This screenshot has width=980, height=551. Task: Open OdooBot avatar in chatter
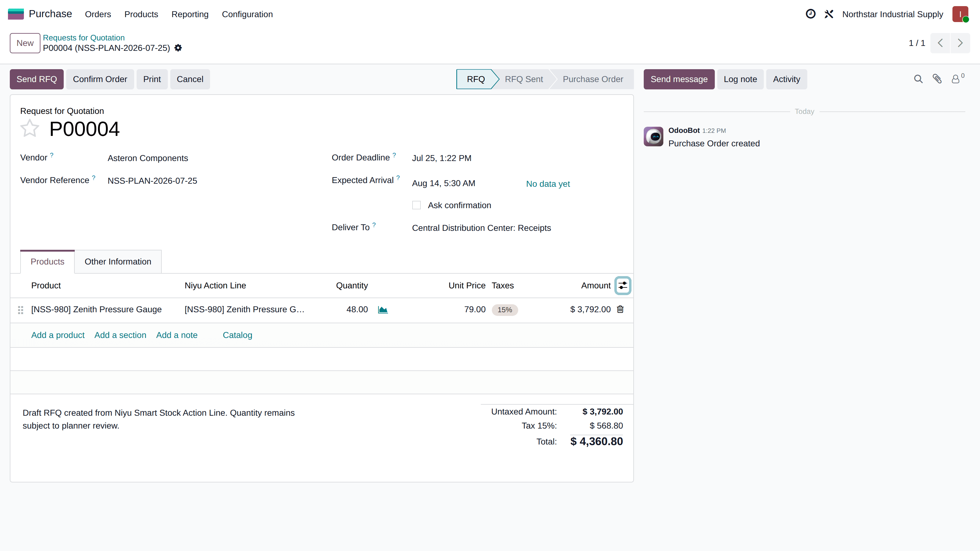(x=653, y=137)
